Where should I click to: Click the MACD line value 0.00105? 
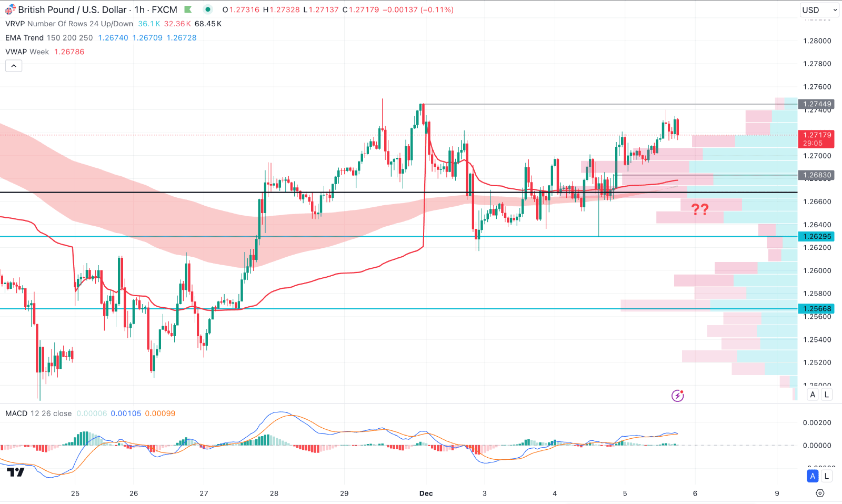coord(126,414)
